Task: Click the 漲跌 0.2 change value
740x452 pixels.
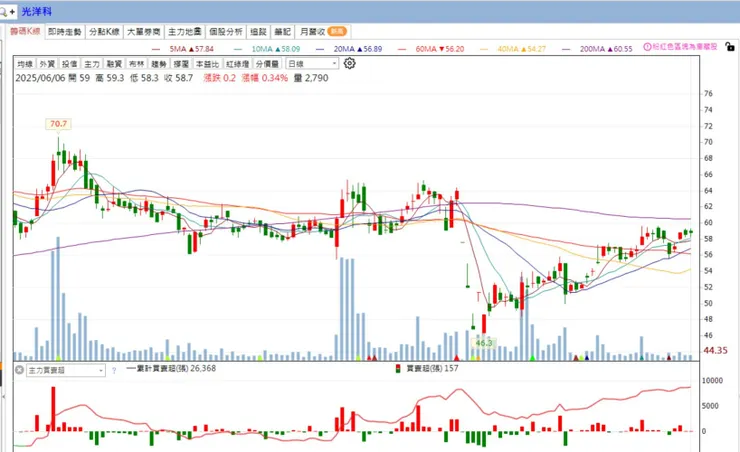Action: pos(219,78)
